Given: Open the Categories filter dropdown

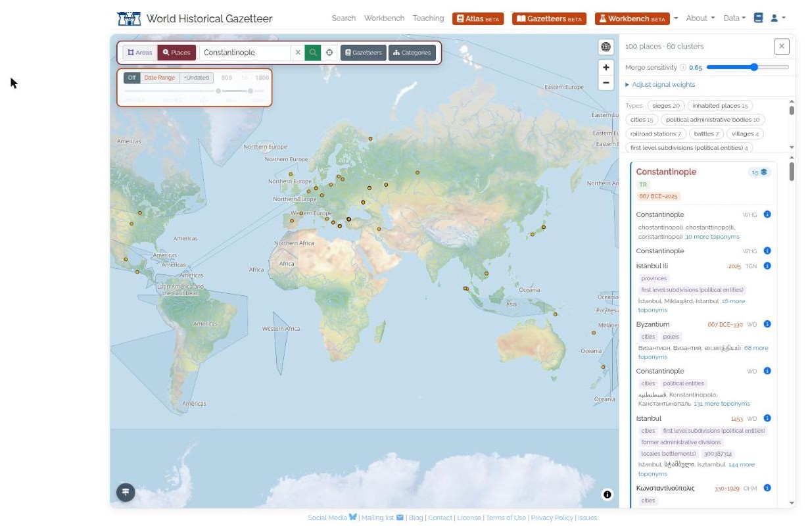Looking at the screenshot, I should click(x=412, y=53).
